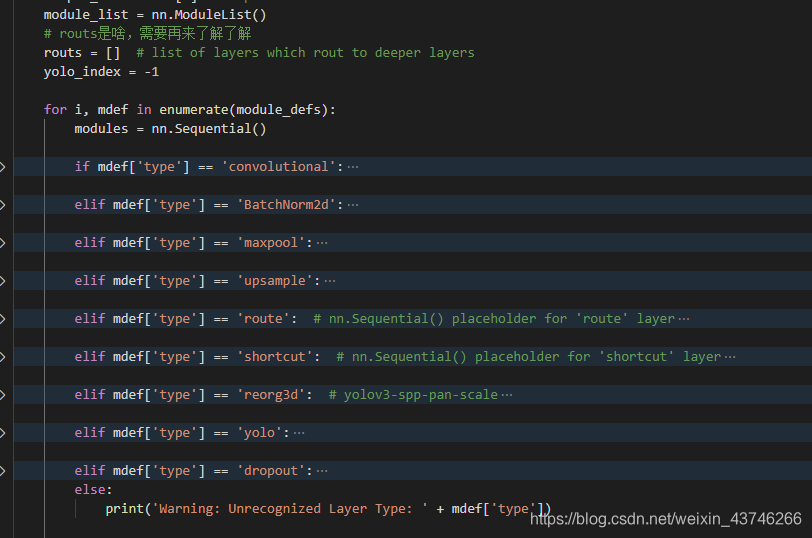Expand the folded 'maxpool' elif block arrow
The width and height of the screenshot is (812, 538).
click(3, 243)
